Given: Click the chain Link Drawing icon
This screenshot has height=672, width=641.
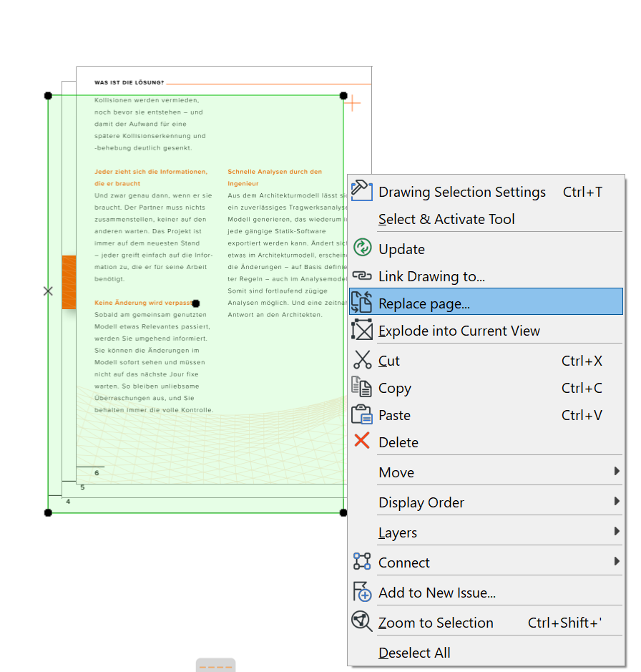Looking at the screenshot, I should point(361,276).
